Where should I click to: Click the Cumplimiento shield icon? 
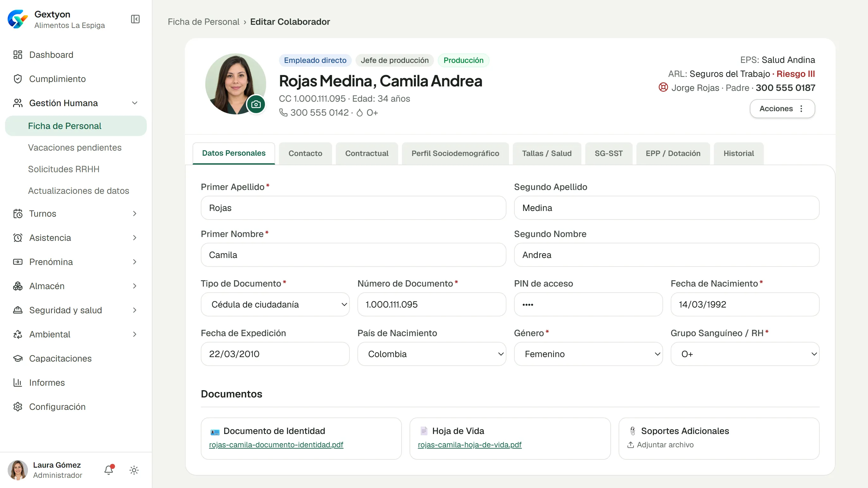(x=17, y=79)
